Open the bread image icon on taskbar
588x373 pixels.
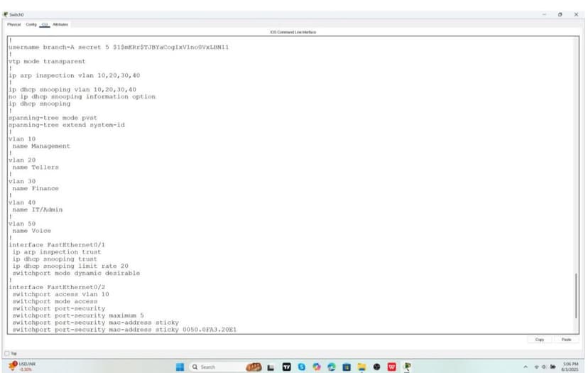254,367
